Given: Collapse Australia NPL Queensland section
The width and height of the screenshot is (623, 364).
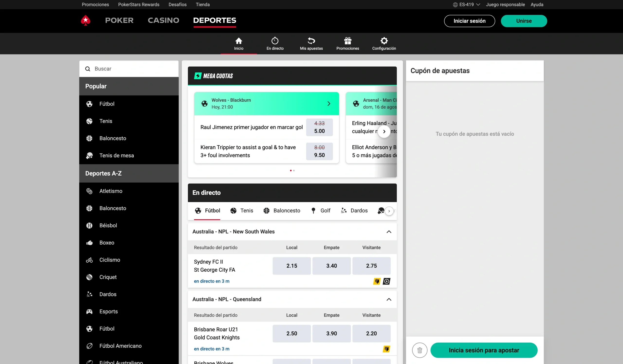Looking at the screenshot, I should (389, 299).
